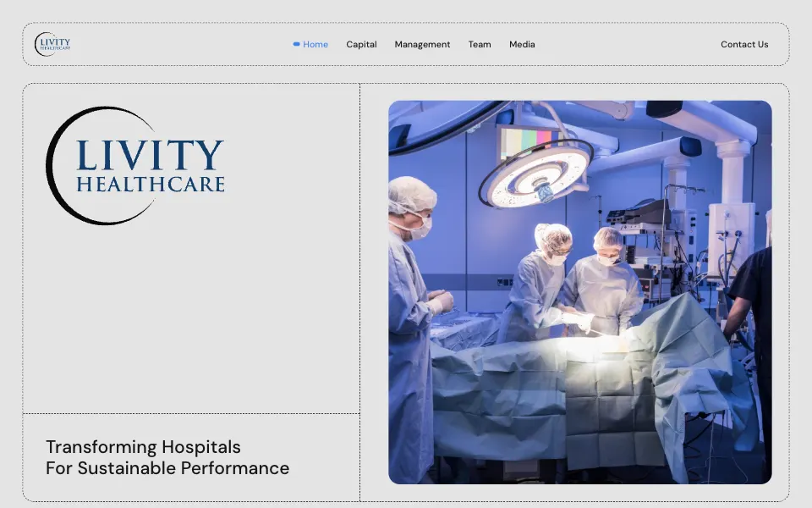The image size is (812, 508).
Task: Click the operating room hero image
Action: [580, 292]
